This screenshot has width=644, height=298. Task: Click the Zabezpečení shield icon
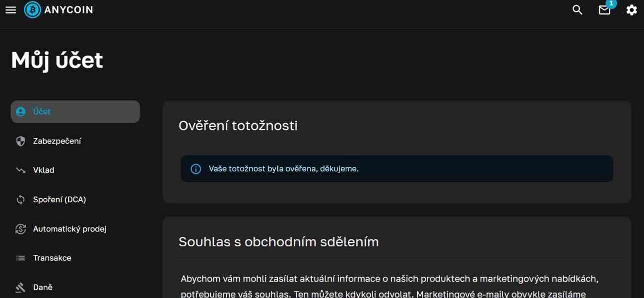pos(20,141)
